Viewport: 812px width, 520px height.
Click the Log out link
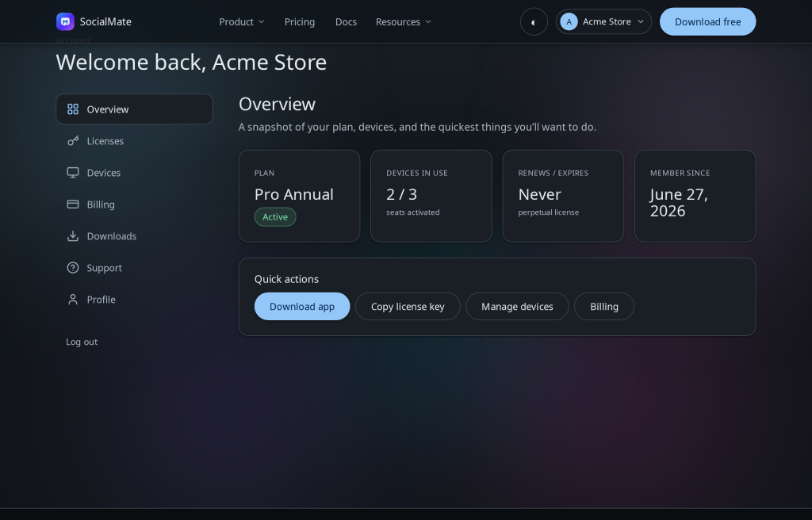(x=82, y=342)
